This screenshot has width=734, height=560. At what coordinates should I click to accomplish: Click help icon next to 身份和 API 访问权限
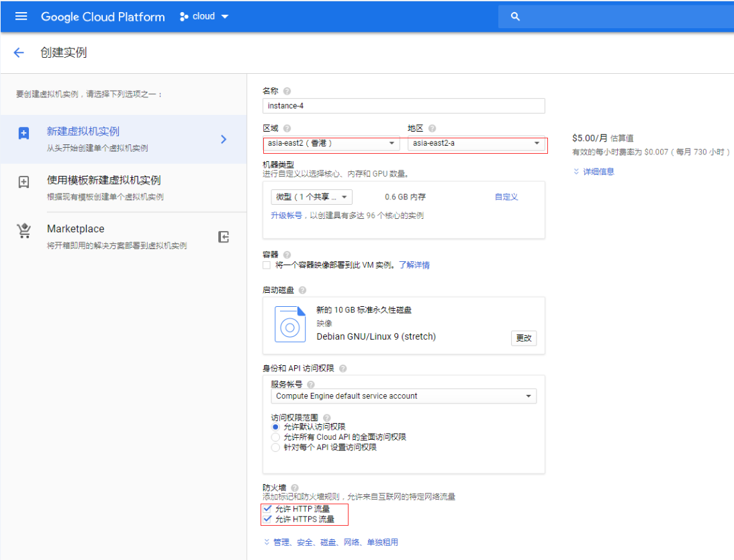tap(342, 369)
